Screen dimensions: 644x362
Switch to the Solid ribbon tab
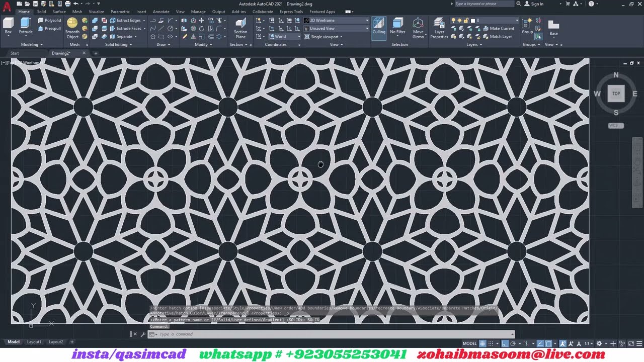click(x=41, y=12)
